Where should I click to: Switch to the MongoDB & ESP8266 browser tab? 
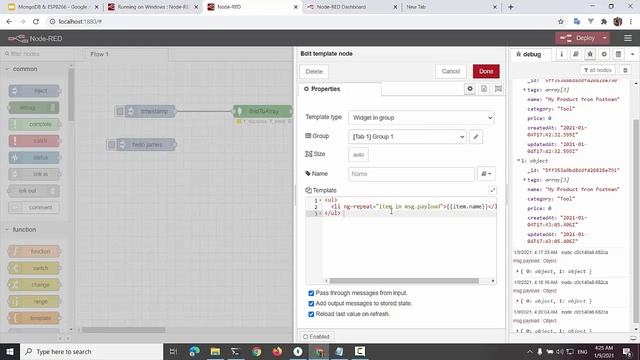point(52,7)
